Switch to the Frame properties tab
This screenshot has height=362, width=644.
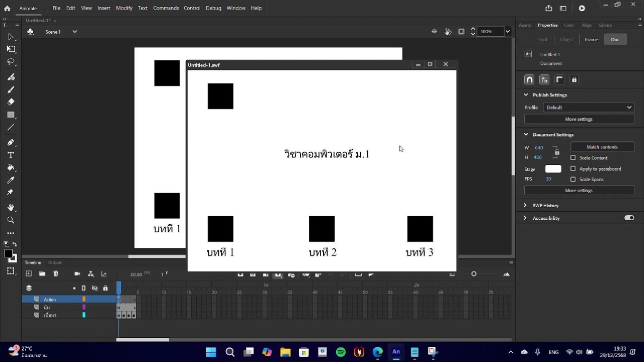(x=592, y=39)
